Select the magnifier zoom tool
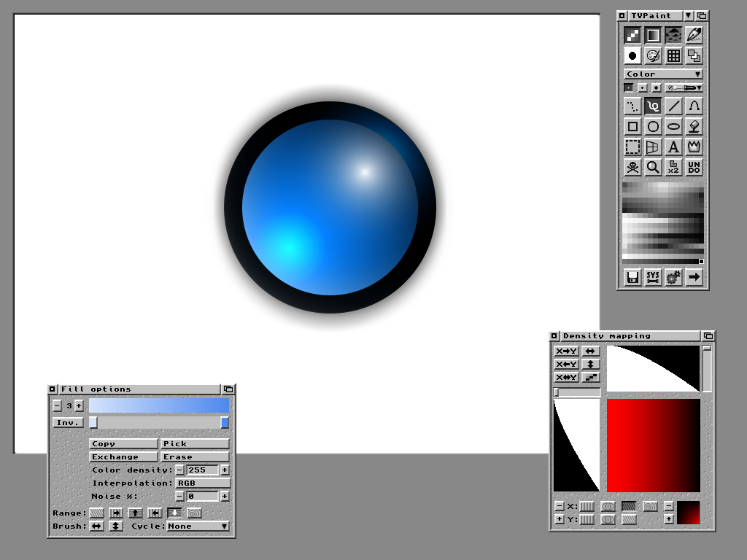The width and height of the screenshot is (747, 560). 653,167
